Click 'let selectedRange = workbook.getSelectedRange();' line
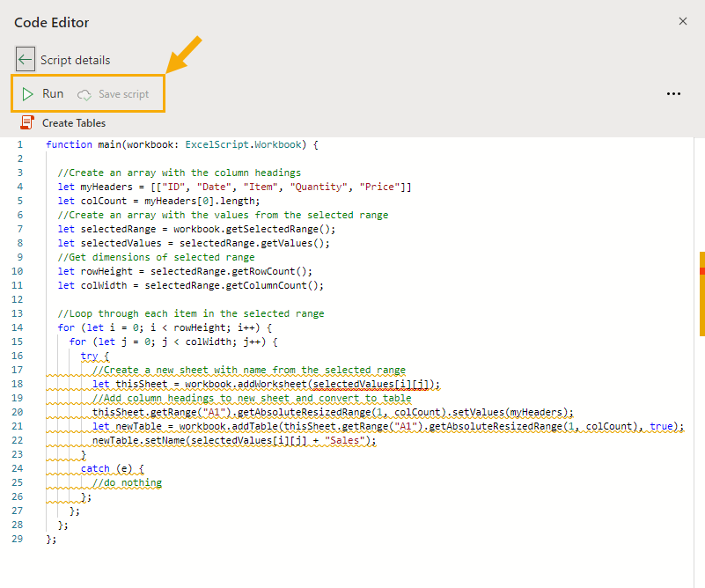The image size is (705, 588). (x=196, y=229)
